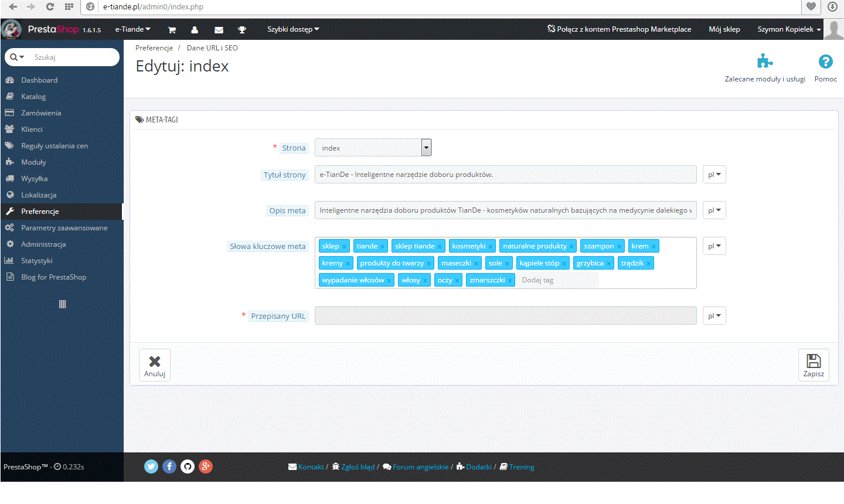Remove the 'sole' tag
The width and height of the screenshot is (844, 504).
507,264
